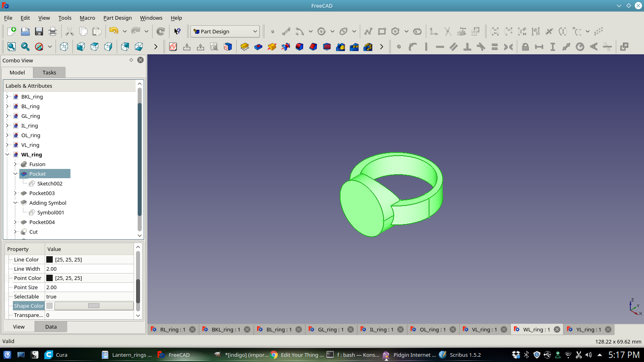
Task: Open Scribus 1.5.2 from the taskbar
Action: click(x=460, y=355)
